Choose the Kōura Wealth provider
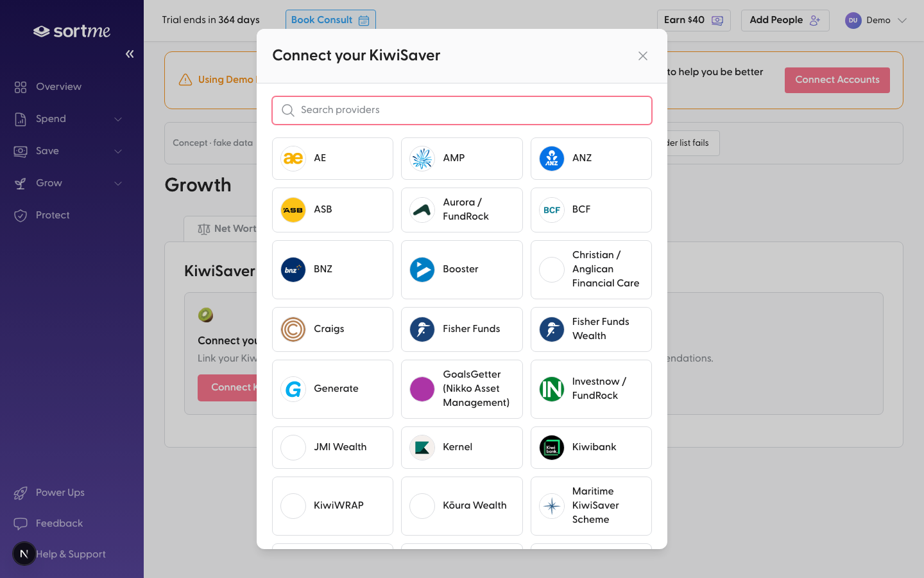The height and width of the screenshot is (578, 924). point(462,506)
